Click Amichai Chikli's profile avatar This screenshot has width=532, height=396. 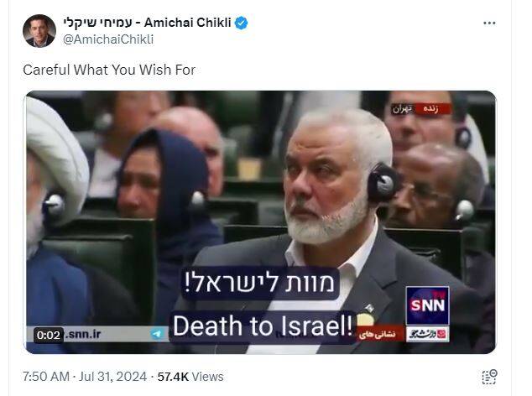[39, 31]
